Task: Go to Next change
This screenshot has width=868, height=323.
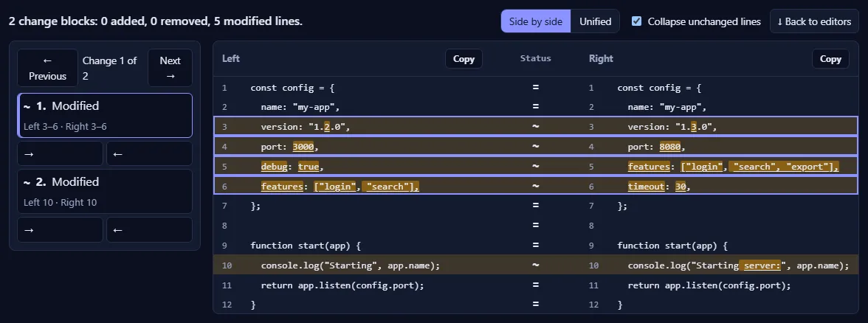Action: [x=170, y=68]
